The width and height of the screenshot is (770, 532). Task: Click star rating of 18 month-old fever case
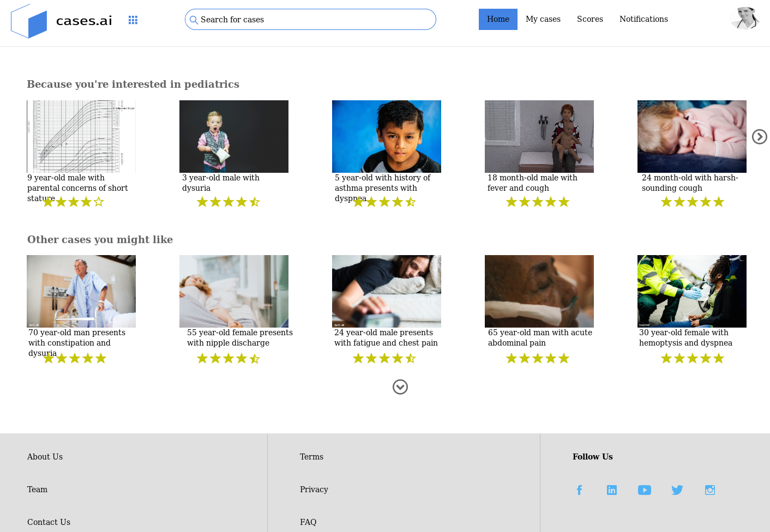click(x=538, y=202)
